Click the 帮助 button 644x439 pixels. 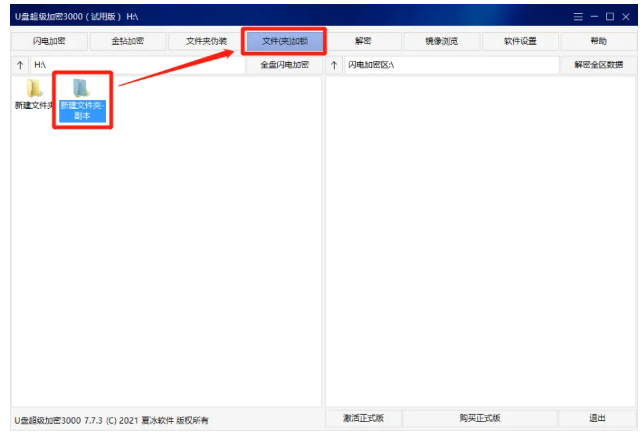click(x=598, y=41)
